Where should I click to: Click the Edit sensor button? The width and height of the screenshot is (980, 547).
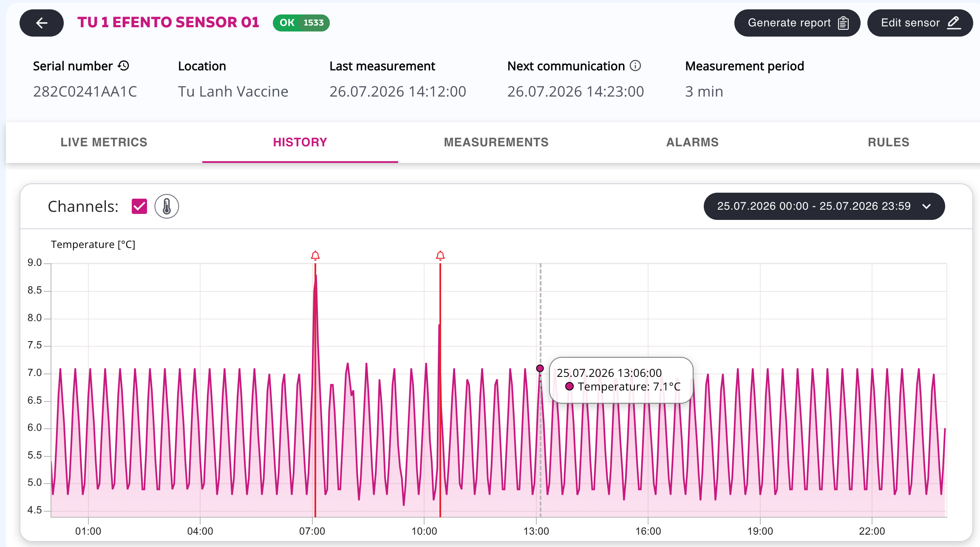click(920, 23)
